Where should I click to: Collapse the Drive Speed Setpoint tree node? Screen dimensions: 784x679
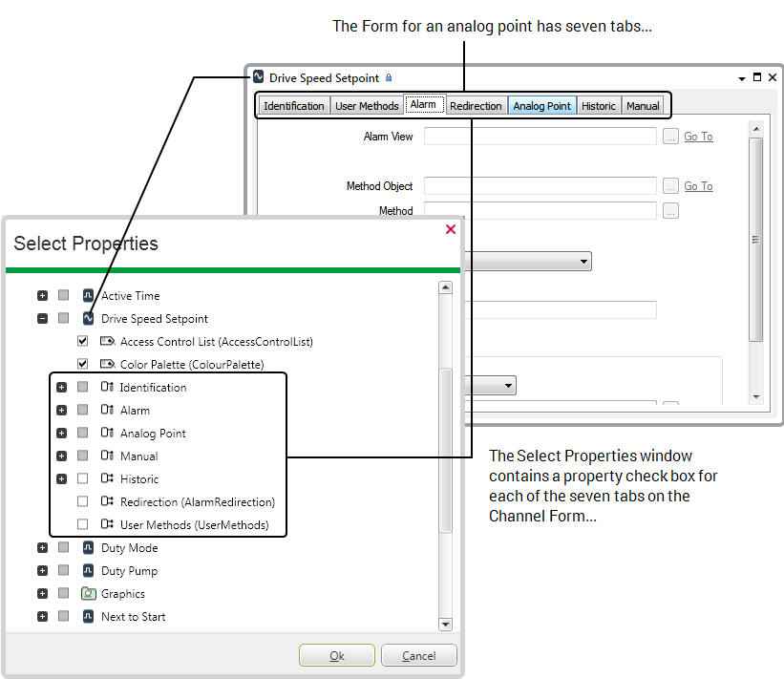point(42,319)
